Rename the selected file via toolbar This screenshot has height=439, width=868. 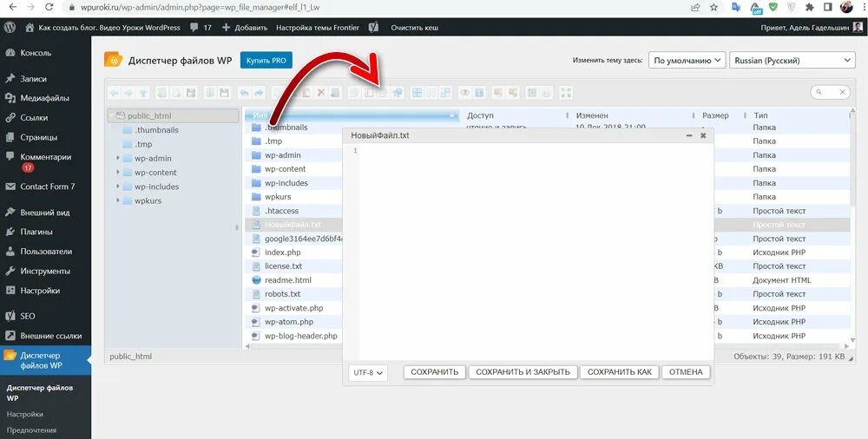[x=369, y=93]
